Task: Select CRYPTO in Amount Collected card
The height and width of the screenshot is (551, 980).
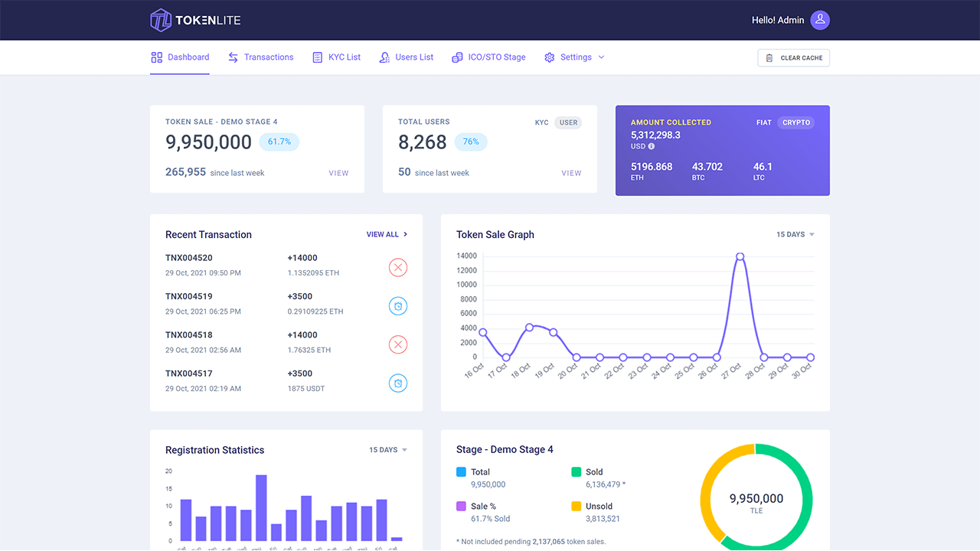Action: click(x=796, y=122)
